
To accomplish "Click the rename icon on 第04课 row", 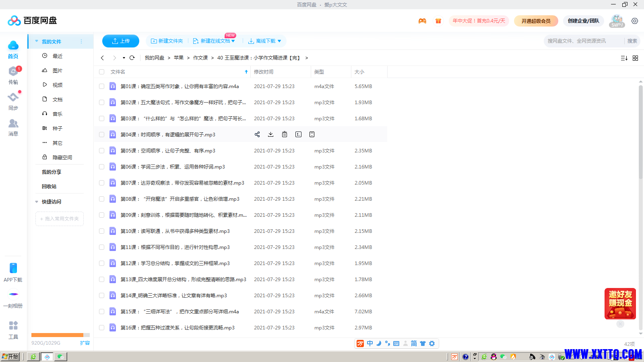I will 298,134.
